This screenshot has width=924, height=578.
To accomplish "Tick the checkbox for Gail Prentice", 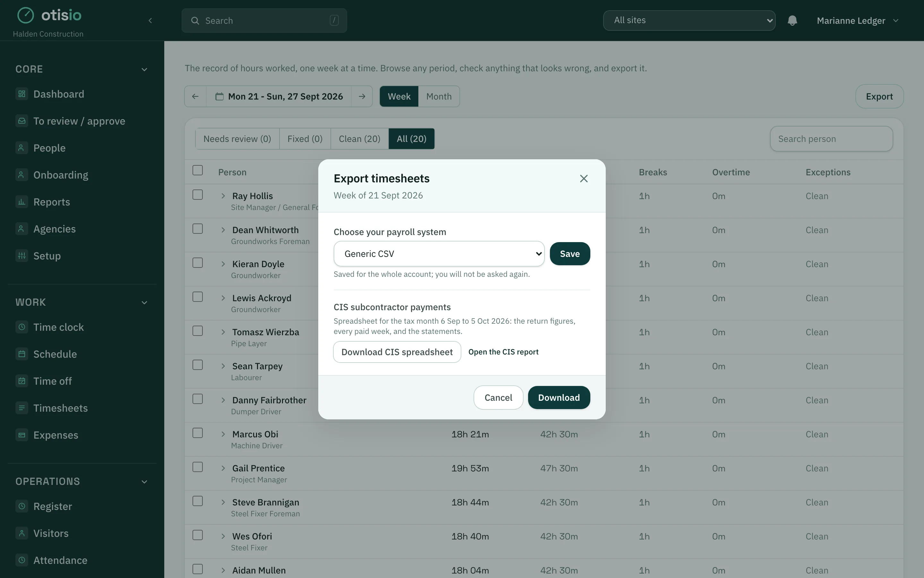I will click(197, 467).
